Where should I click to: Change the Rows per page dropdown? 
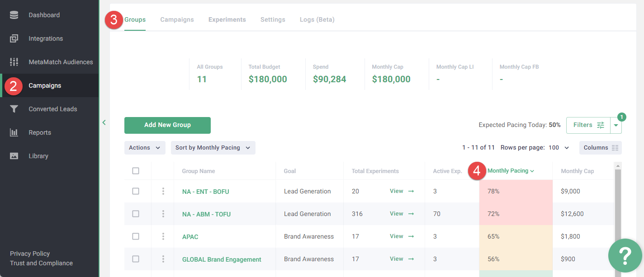[x=559, y=148]
